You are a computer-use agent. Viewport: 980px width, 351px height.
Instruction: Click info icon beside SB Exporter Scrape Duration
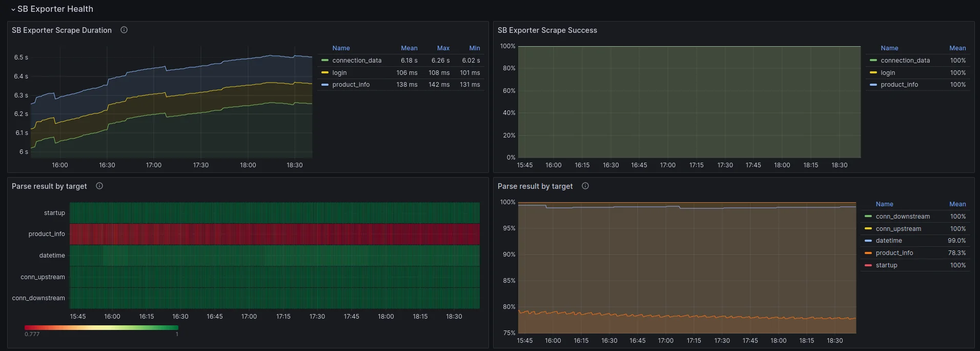[x=124, y=30]
